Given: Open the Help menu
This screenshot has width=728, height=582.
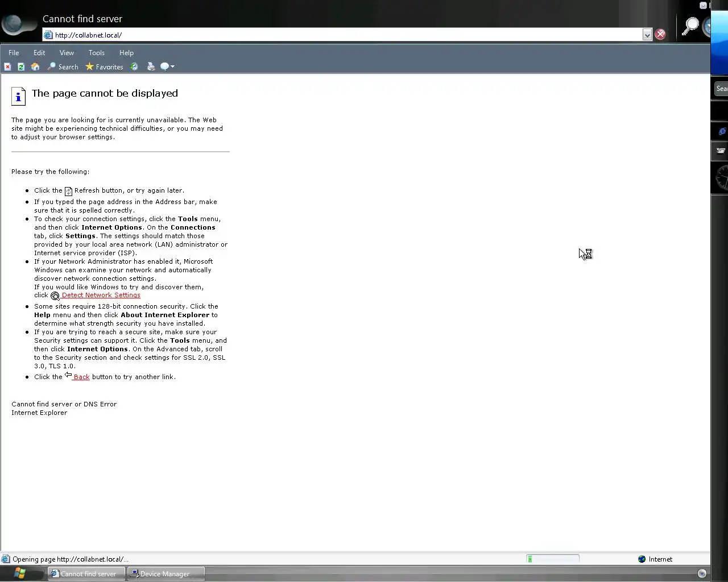Looking at the screenshot, I should pyautogui.click(x=126, y=53).
